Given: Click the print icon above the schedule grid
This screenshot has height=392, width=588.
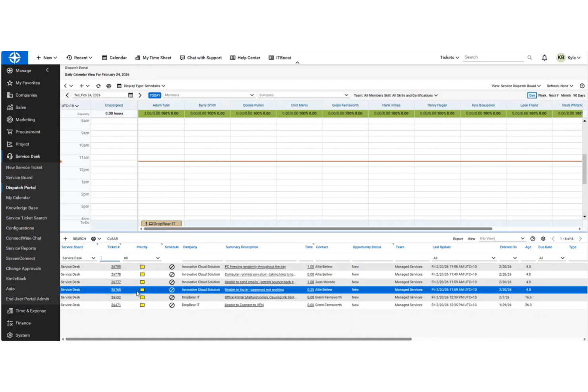Looking at the screenshot, I should pyautogui.click(x=109, y=86).
